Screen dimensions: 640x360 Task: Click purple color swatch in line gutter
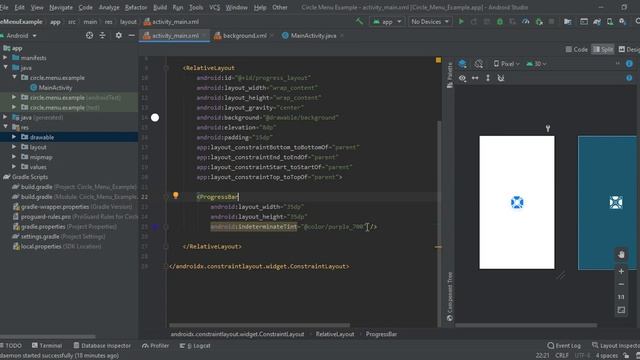(x=155, y=227)
